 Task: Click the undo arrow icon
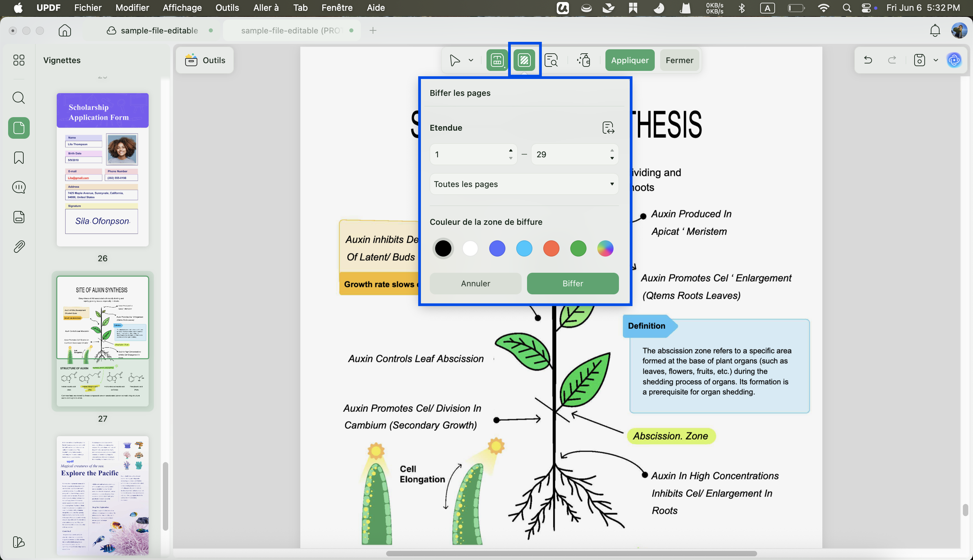point(868,60)
